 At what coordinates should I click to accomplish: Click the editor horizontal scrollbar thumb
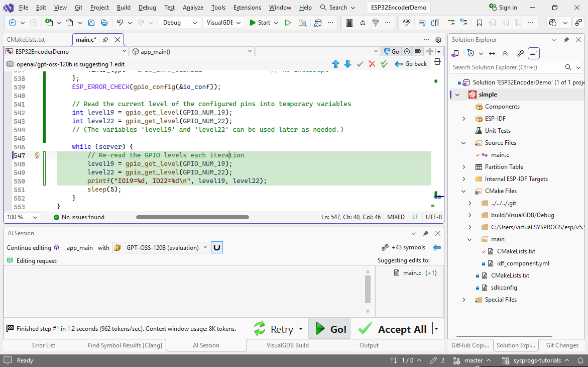tap(192, 217)
